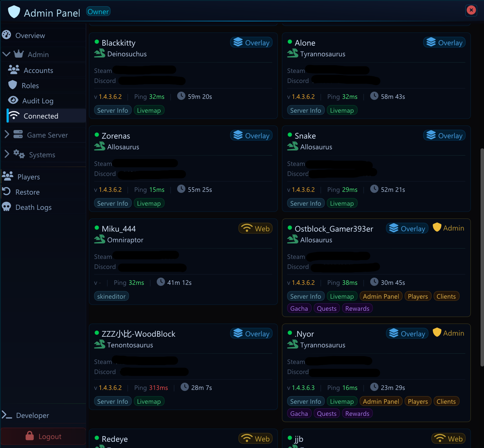Open Server Info for Snake

point(306,203)
